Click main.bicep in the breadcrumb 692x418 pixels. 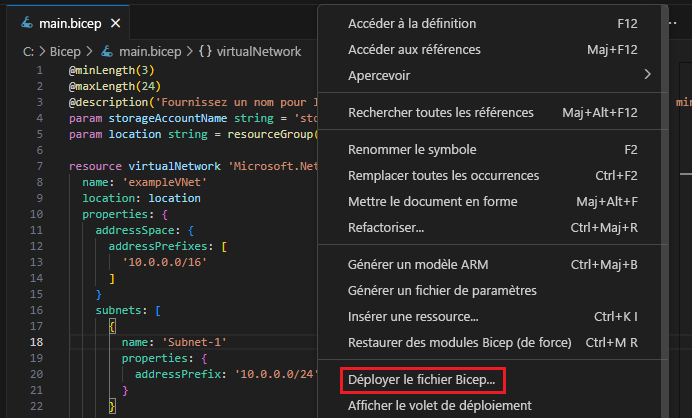pos(150,52)
